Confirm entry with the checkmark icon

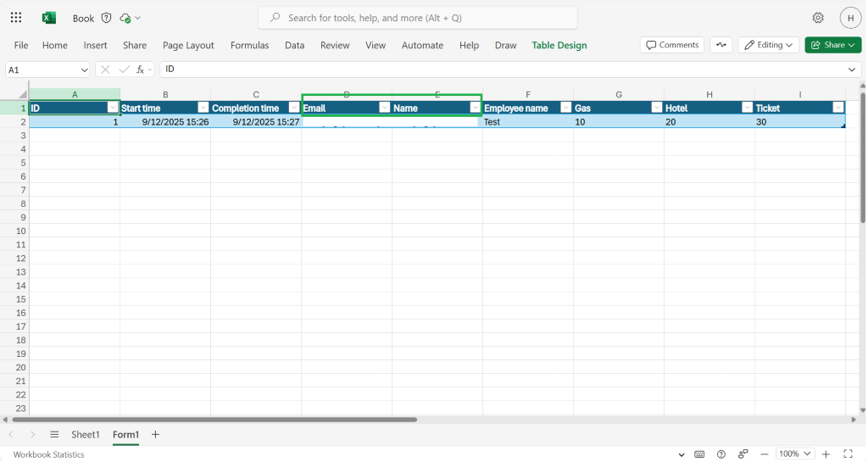[124, 70]
